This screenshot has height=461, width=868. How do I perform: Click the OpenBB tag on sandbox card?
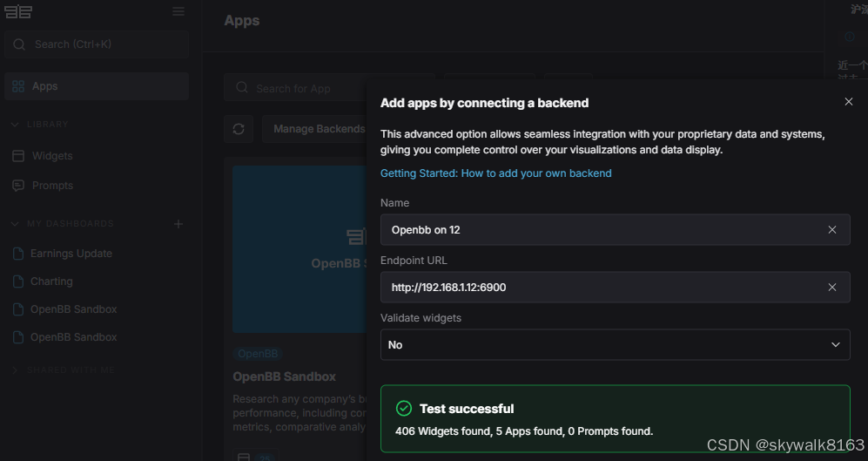pyautogui.click(x=258, y=354)
